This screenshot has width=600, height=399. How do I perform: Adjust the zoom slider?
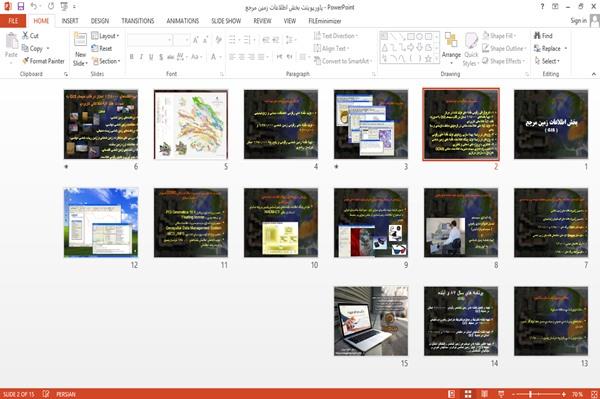[531, 394]
